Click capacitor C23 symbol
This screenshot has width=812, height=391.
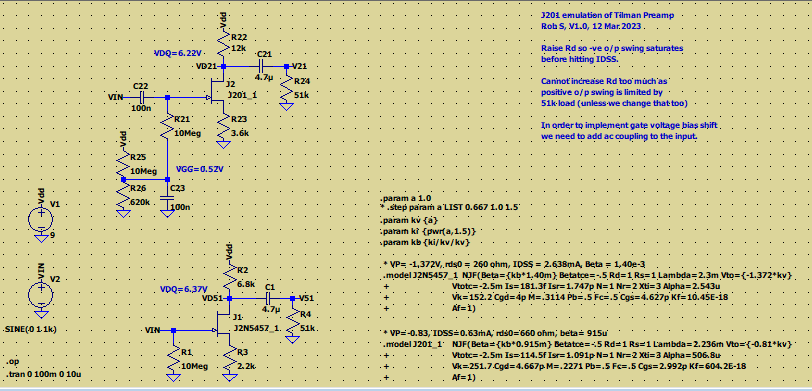coord(167,197)
